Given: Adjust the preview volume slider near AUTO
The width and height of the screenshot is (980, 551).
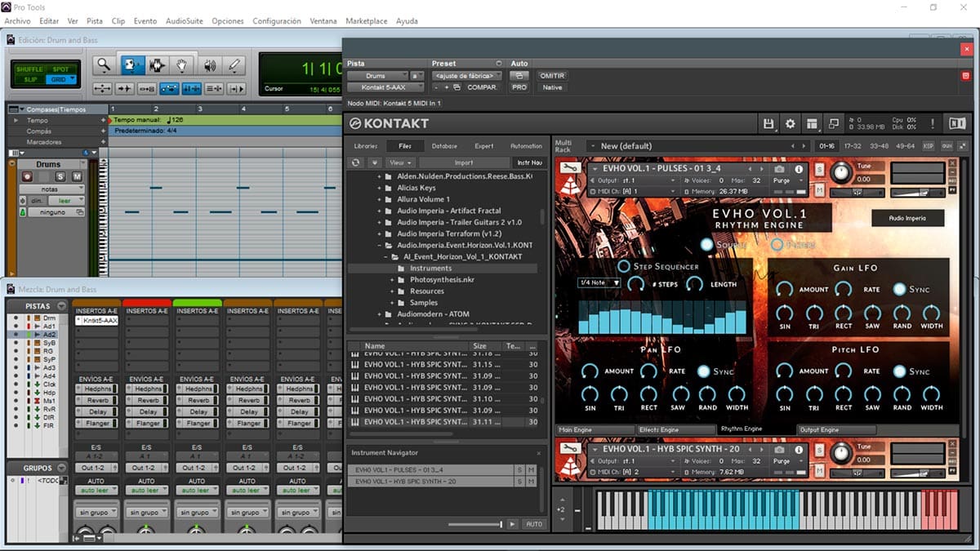Looking at the screenshot, I should point(475,524).
